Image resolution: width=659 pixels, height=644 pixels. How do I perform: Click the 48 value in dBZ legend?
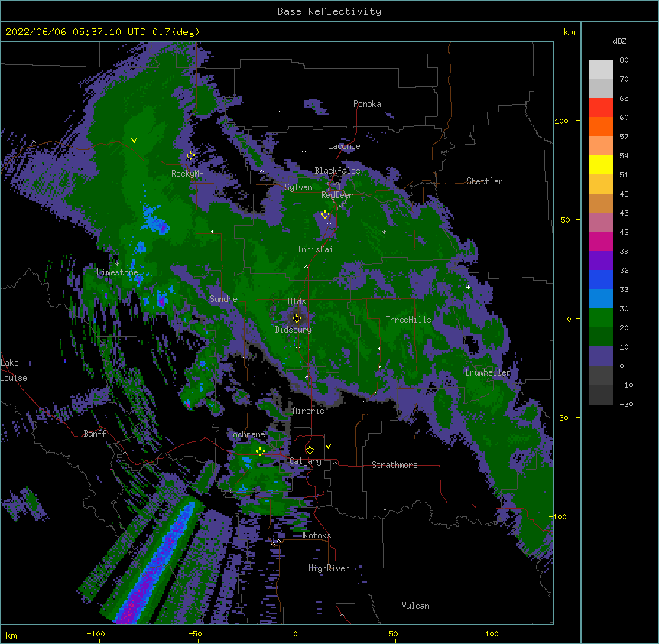click(x=624, y=194)
